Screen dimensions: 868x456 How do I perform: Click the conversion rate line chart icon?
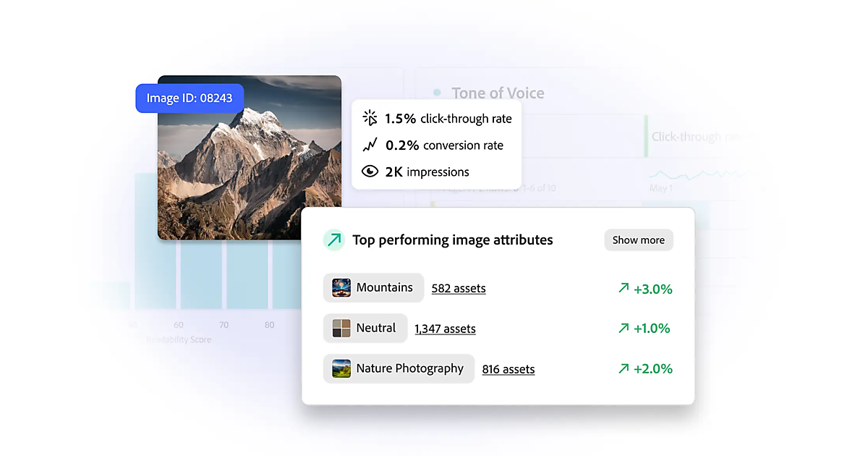point(370,145)
